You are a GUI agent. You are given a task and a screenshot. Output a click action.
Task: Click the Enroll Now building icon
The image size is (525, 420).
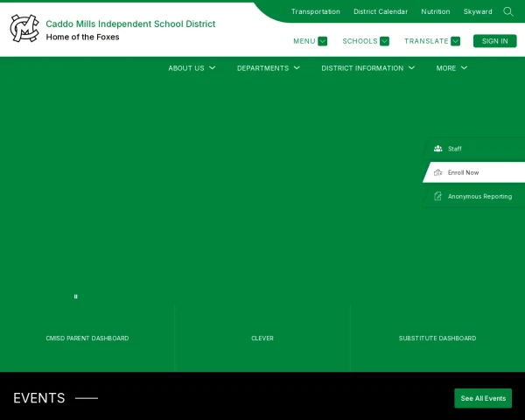(437, 172)
